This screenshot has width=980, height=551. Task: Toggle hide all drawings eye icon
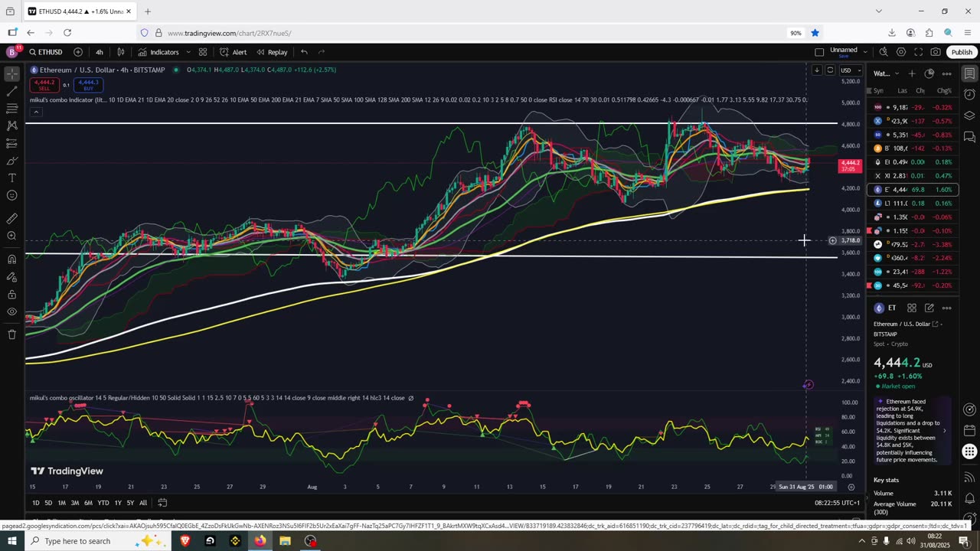11,311
